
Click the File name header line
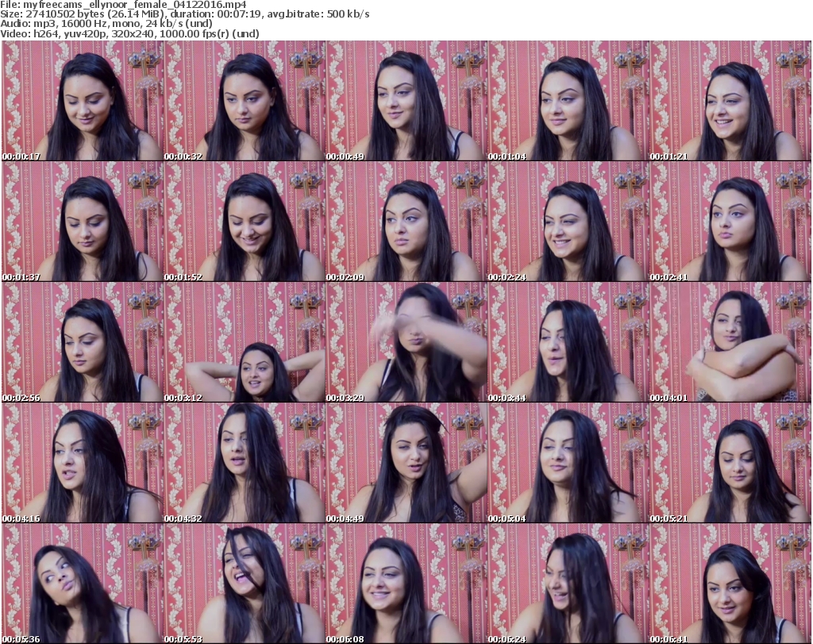(x=123, y=5)
